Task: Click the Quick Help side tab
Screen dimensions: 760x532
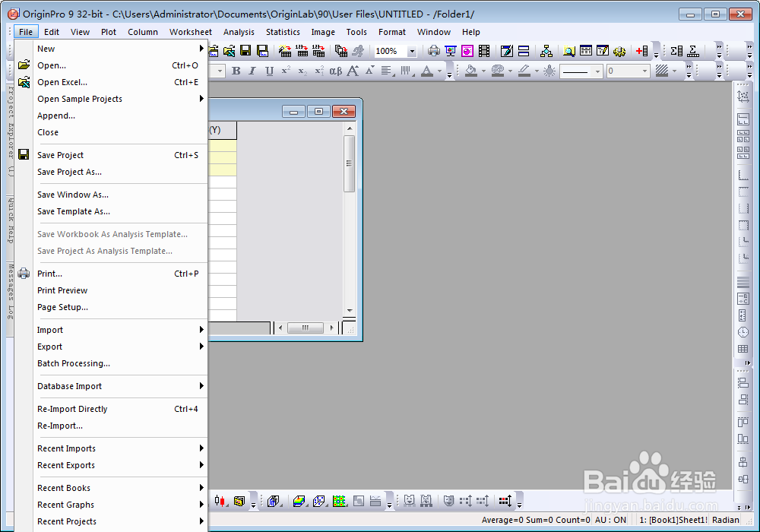Action: pyautogui.click(x=10, y=220)
